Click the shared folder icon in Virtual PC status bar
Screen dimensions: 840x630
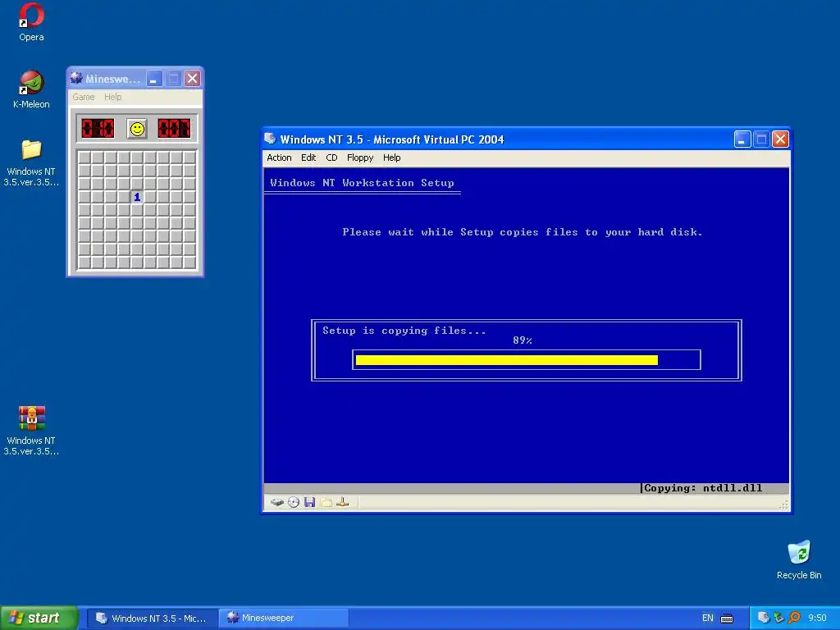(x=326, y=503)
